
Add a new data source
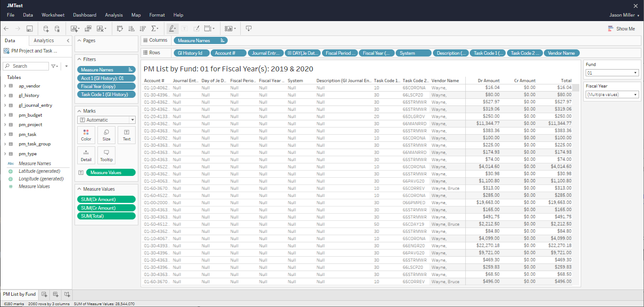click(x=46, y=29)
